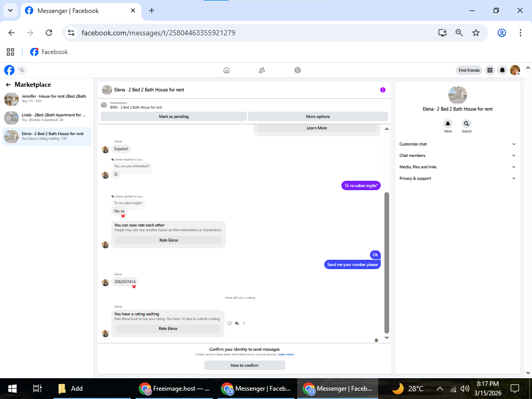Screen dimensions: 532x399
Task: Expand the Media, files and links section
Action: (457, 167)
